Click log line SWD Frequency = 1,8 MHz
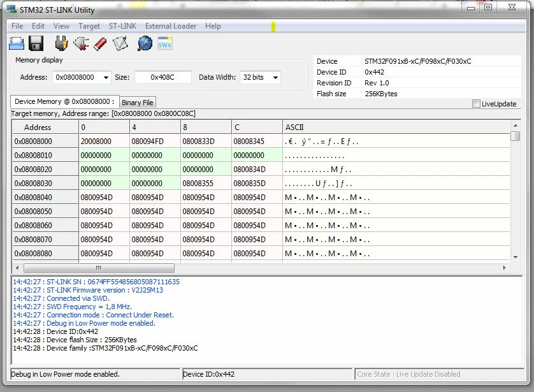Image resolution: width=534 pixels, height=392 pixels. (x=72, y=307)
